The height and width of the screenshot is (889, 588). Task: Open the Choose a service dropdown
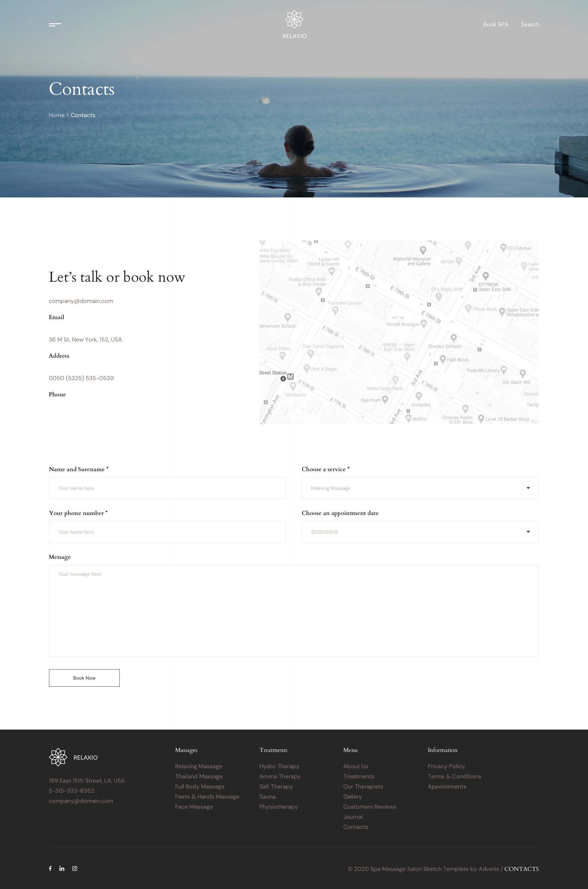point(420,488)
